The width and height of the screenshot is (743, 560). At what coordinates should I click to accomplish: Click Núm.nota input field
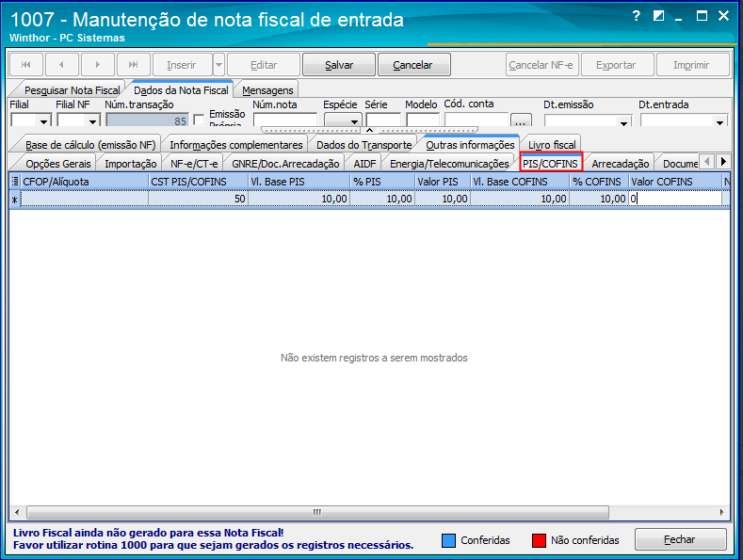[x=284, y=120]
